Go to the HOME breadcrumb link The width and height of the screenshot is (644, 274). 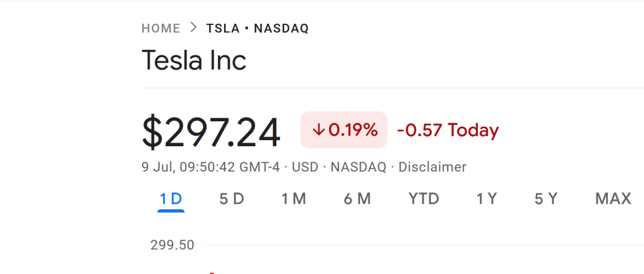click(160, 29)
